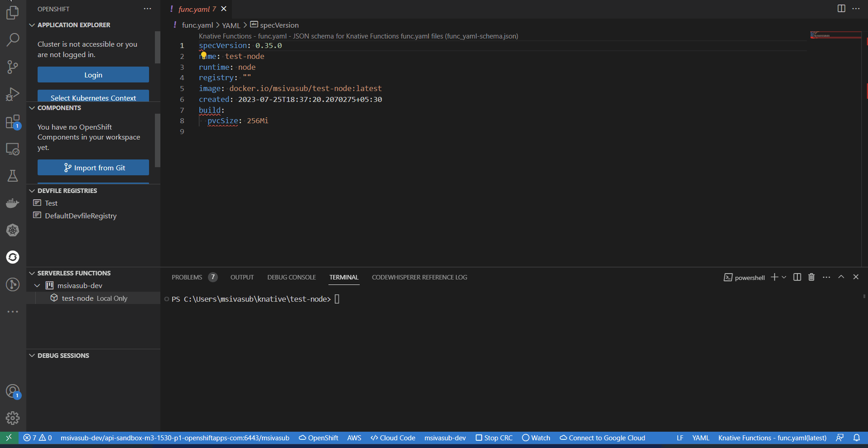868x448 pixels.
Task: Switch to the Problems tab
Action: 187,277
